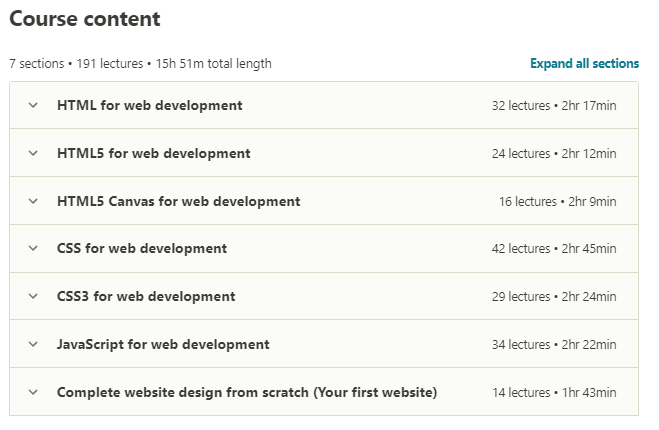Expand CSS3 section using its chevron icon
The height and width of the screenshot is (430, 659).
[x=33, y=297]
